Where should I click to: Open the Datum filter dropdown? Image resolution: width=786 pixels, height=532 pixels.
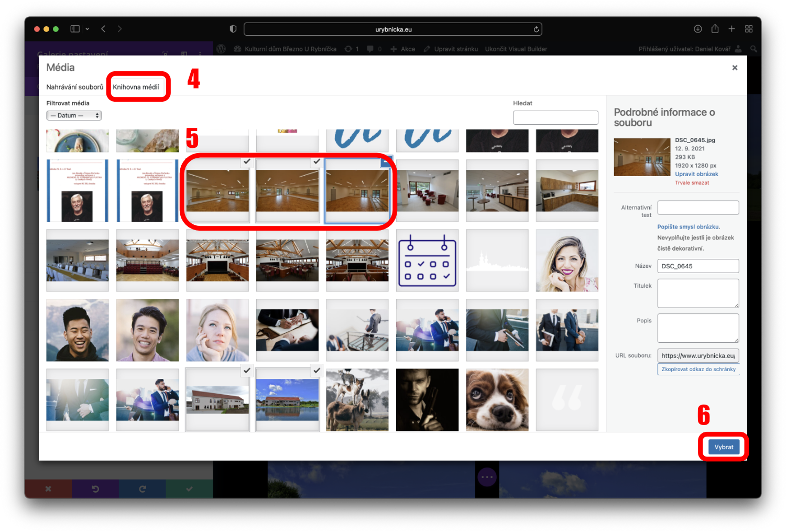coord(74,115)
